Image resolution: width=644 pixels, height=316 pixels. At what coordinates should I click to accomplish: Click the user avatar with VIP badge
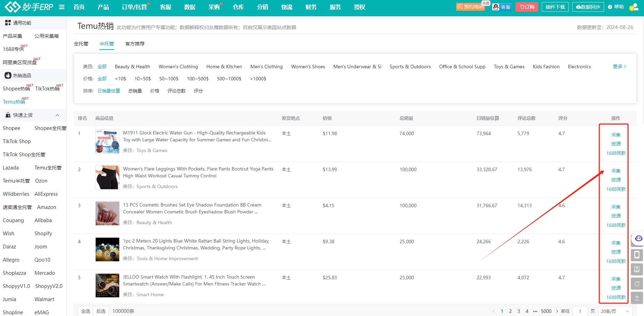tap(633, 7)
